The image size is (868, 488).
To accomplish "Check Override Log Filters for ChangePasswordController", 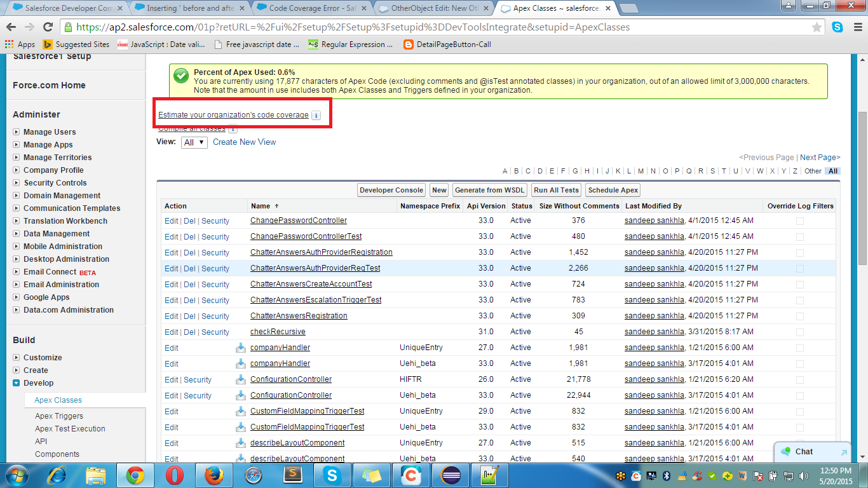I will [x=800, y=220].
